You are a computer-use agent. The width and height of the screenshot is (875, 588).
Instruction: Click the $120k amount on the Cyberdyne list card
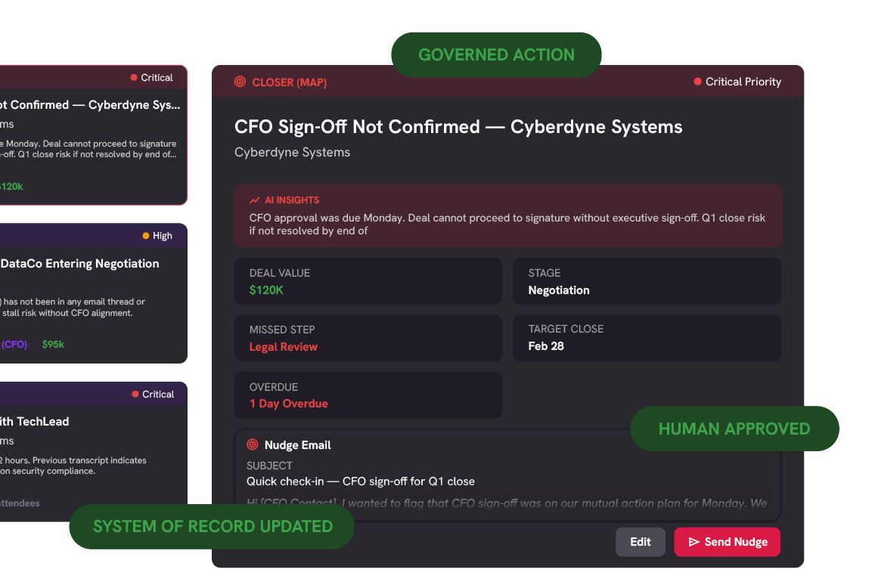pos(11,187)
